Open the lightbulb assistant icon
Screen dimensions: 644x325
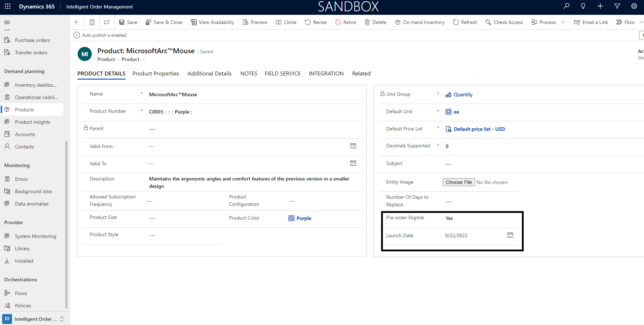[583, 6]
